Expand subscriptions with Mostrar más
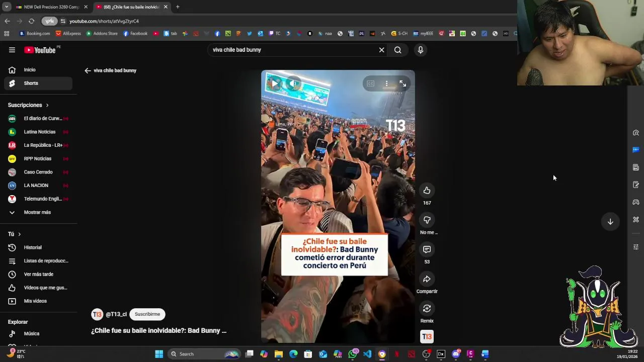 coord(38,212)
